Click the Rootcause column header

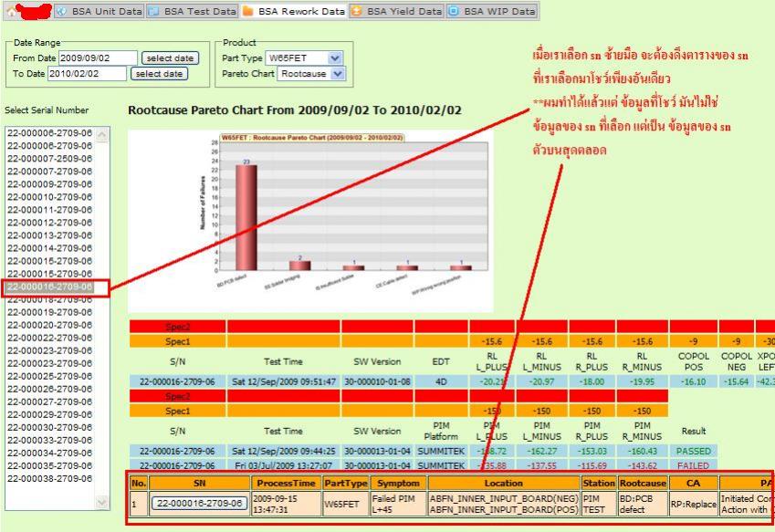click(643, 483)
